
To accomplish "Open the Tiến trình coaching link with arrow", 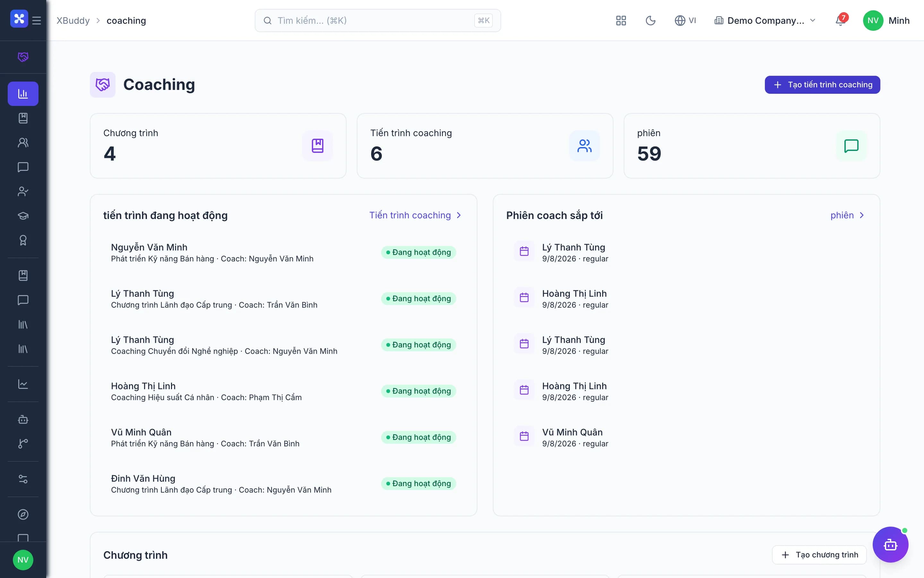I will [x=415, y=215].
